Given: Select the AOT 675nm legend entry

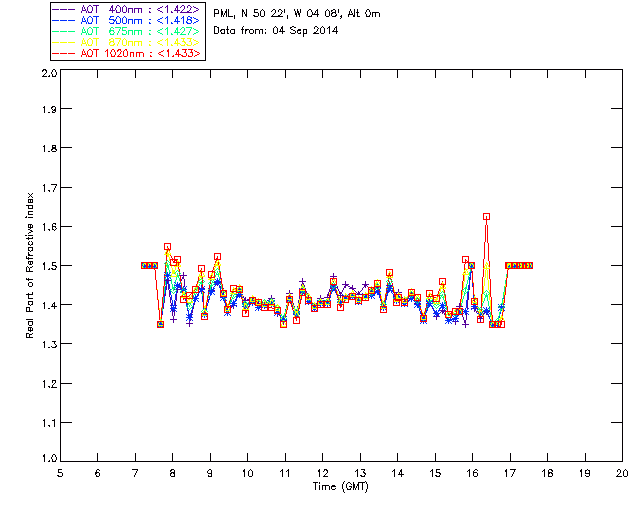Looking at the screenshot, I should coord(127,31).
